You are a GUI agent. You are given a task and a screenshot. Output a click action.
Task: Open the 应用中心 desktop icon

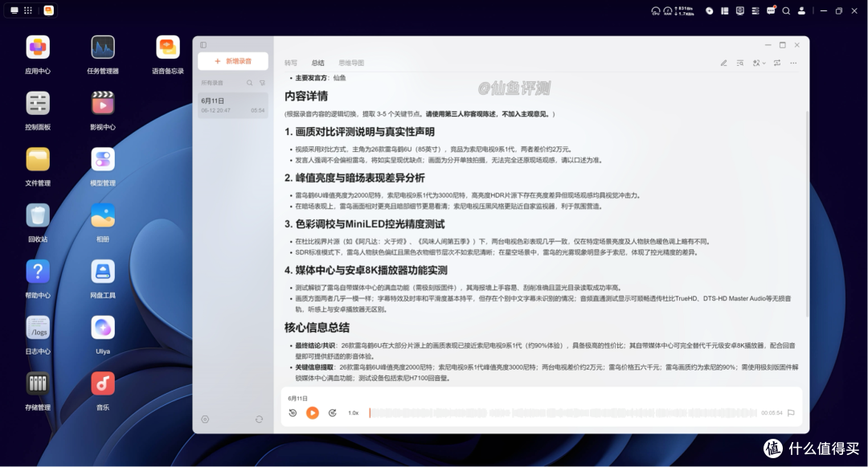tap(38, 47)
